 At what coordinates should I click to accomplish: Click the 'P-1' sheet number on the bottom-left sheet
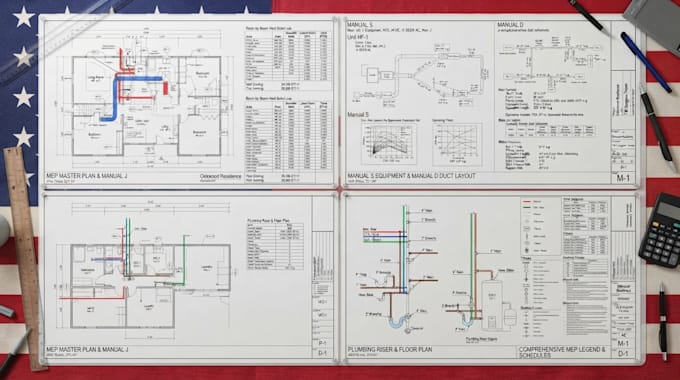[322, 343]
